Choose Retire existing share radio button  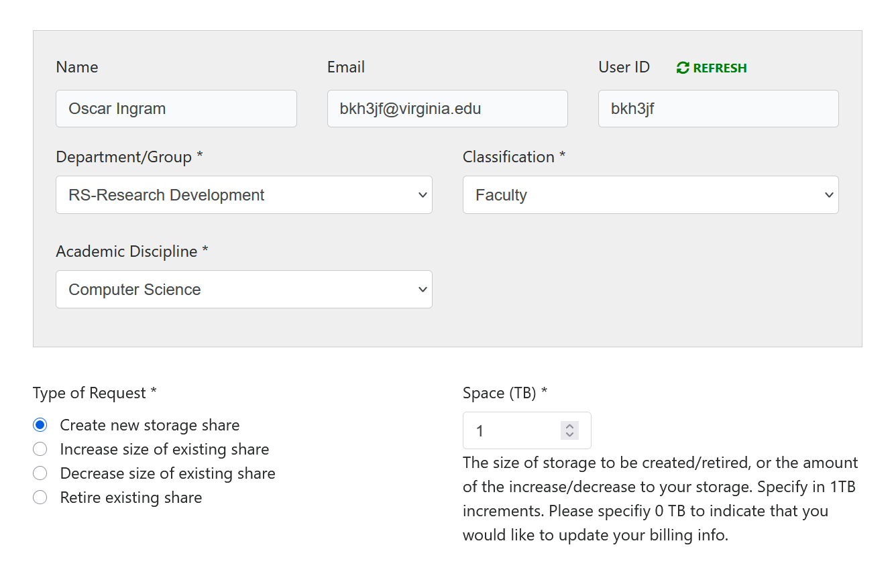coord(40,497)
